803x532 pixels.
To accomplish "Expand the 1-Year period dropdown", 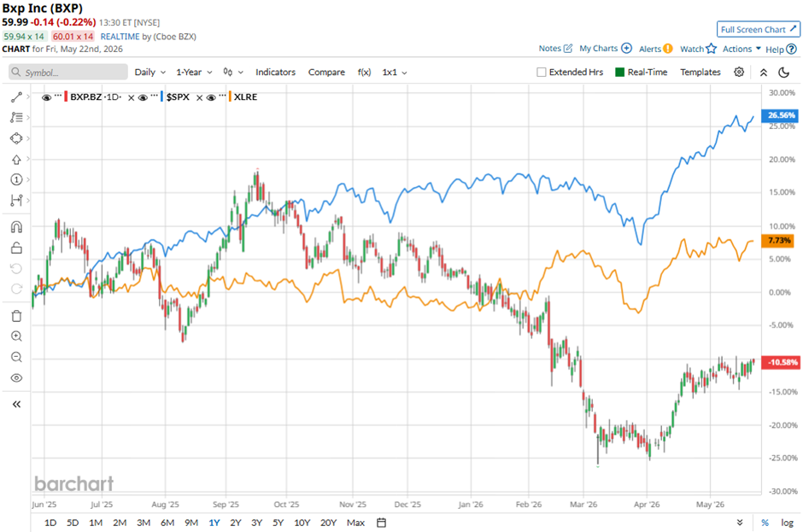I will 194,73.
